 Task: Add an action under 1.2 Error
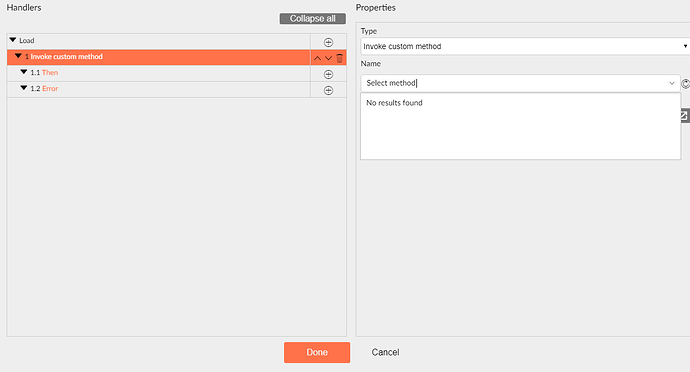click(x=328, y=90)
